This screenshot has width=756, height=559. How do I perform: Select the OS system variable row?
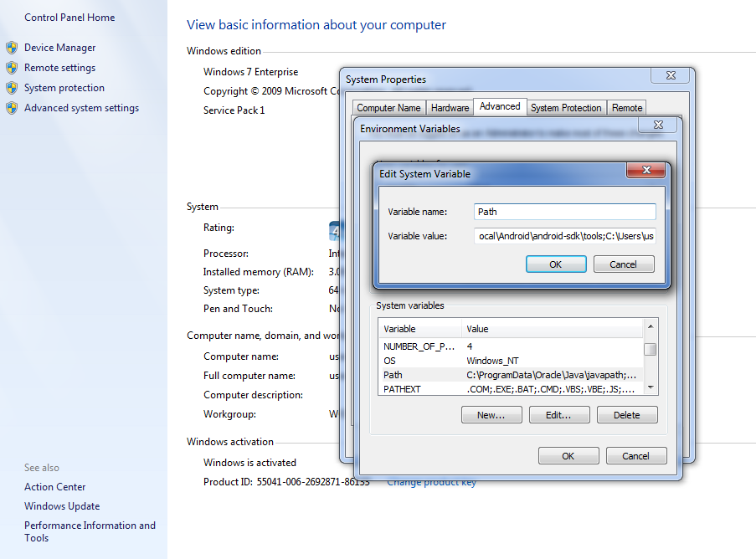tap(511, 361)
